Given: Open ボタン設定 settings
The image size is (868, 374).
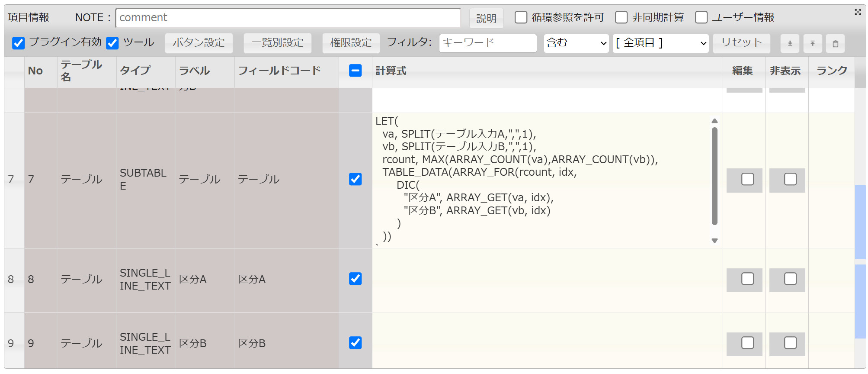Looking at the screenshot, I should tap(199, 43).
